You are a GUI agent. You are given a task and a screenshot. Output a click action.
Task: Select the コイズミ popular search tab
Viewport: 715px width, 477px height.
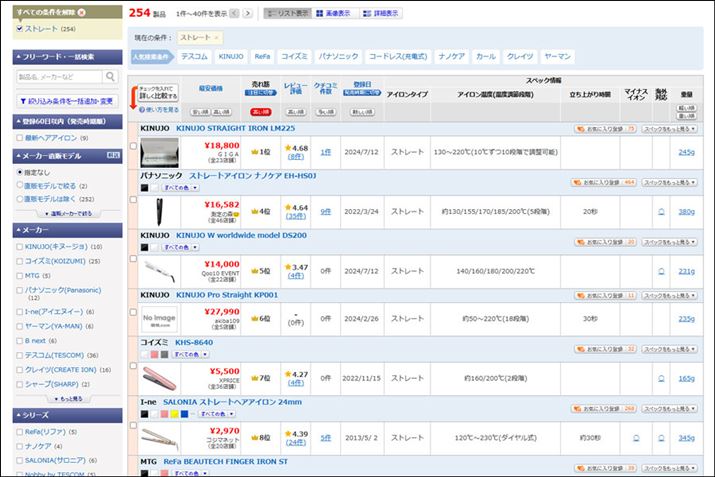(x=293, y=57)
